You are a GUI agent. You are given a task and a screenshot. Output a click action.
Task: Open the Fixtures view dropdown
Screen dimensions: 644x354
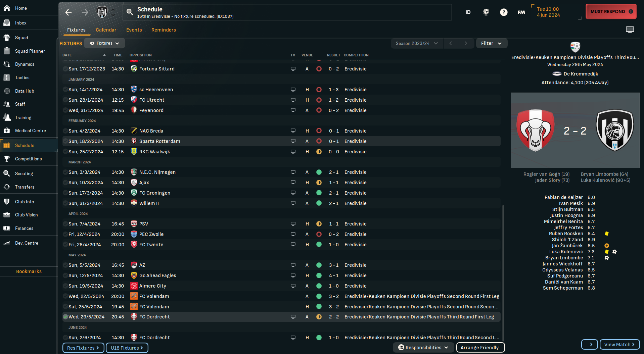click(104, 43)
